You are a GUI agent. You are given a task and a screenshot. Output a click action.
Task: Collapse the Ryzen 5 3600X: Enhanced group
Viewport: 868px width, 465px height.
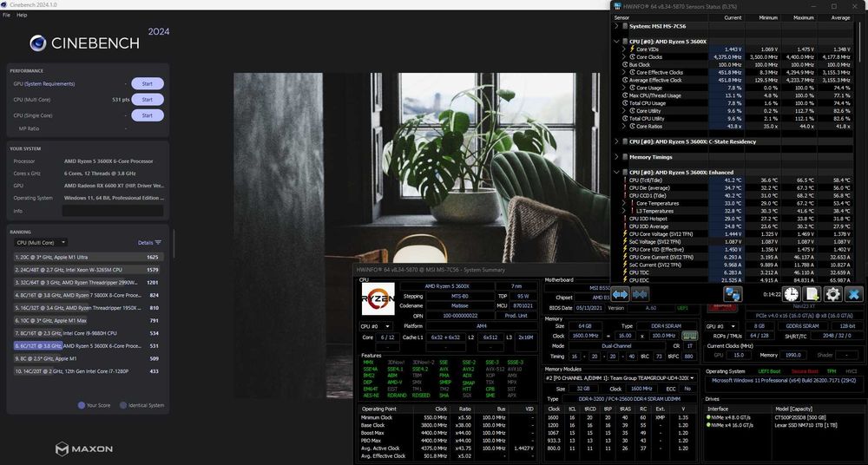point(616,172)
